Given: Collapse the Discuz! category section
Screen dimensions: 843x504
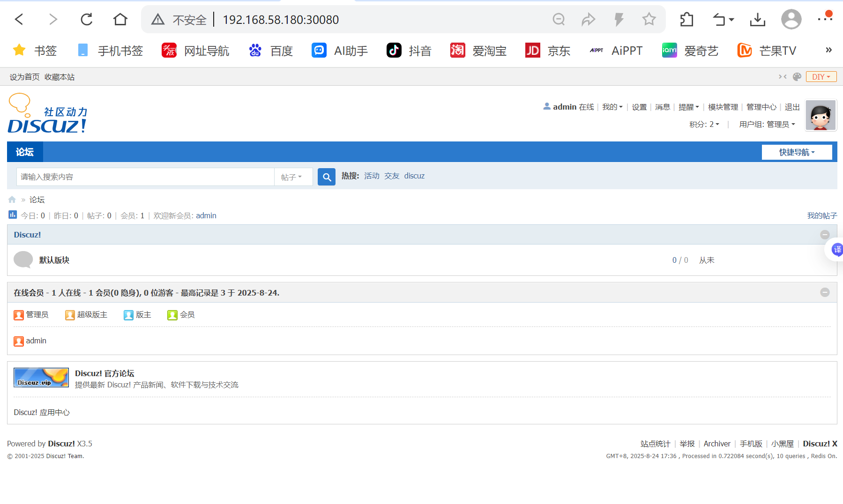Looking at the screenshot, I should point(825,235).
